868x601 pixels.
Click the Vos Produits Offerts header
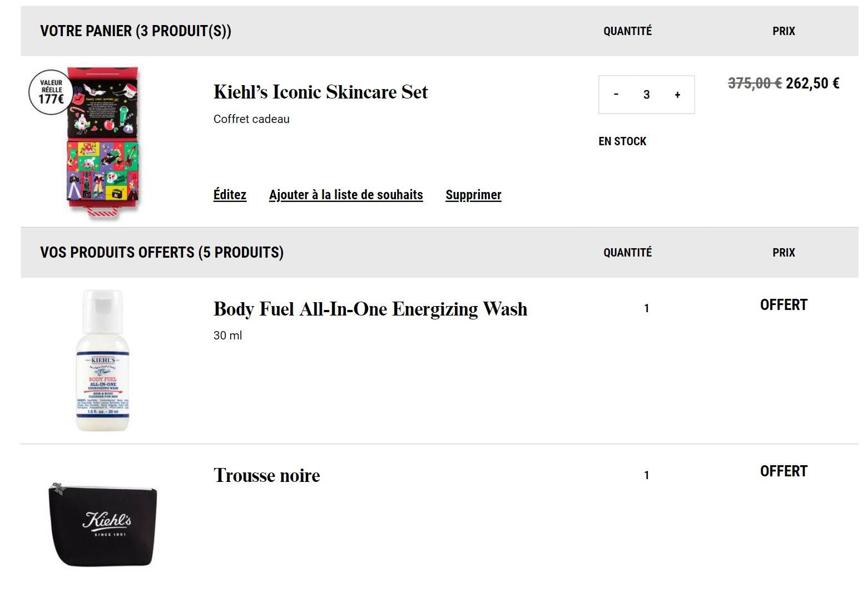(x=162, y=253)
